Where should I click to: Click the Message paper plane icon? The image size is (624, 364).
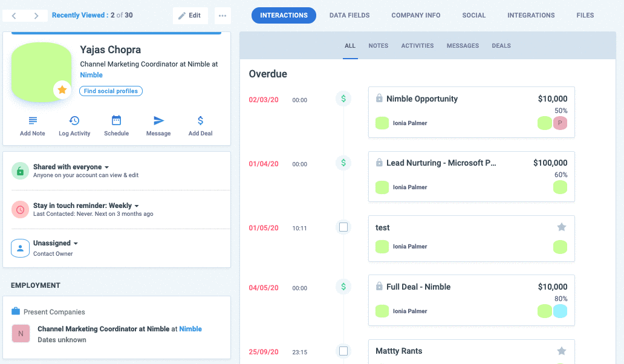pos(158,121)
